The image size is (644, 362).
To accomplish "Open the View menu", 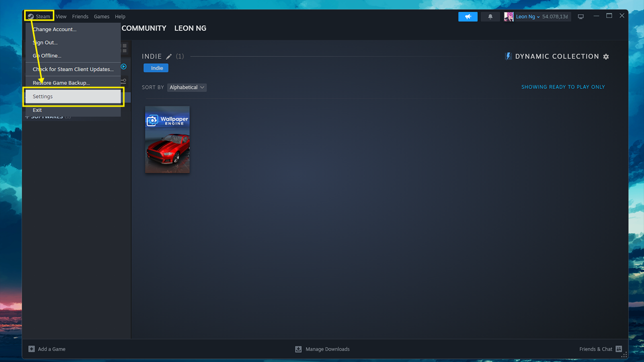I will click(61, 17).
